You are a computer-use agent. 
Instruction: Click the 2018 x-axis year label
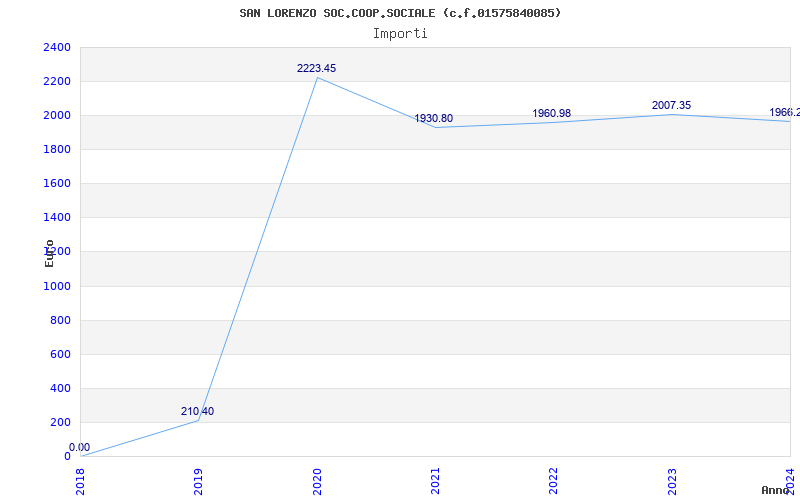pos(80,482)
